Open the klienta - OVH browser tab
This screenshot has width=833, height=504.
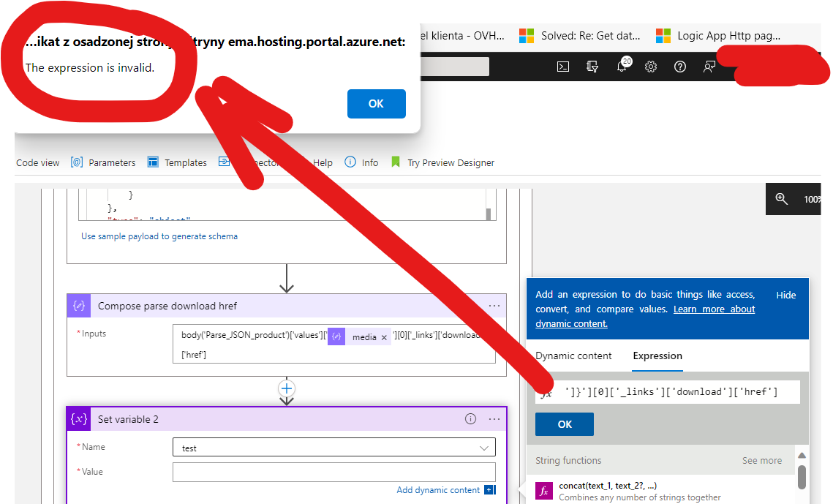coord(462,36)
